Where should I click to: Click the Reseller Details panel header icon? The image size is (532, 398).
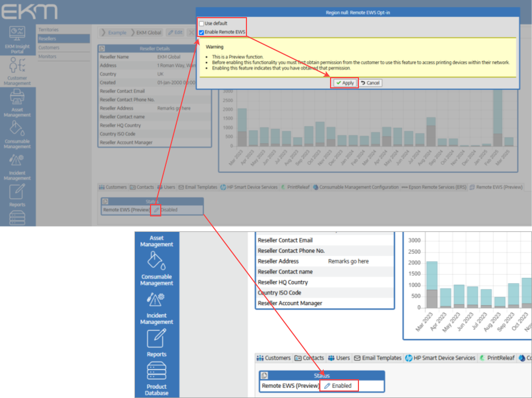point(102,49)
